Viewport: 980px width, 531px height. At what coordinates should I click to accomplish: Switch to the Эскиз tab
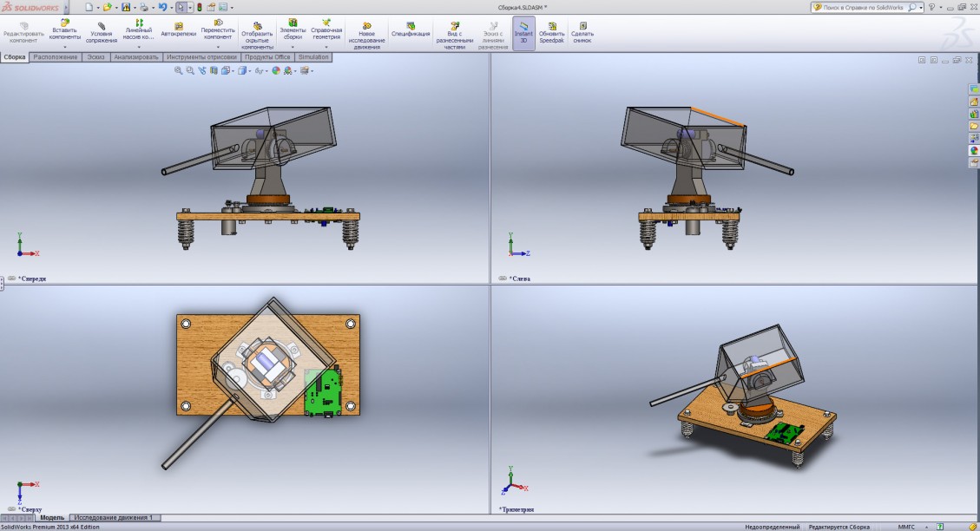click(95, 57)
